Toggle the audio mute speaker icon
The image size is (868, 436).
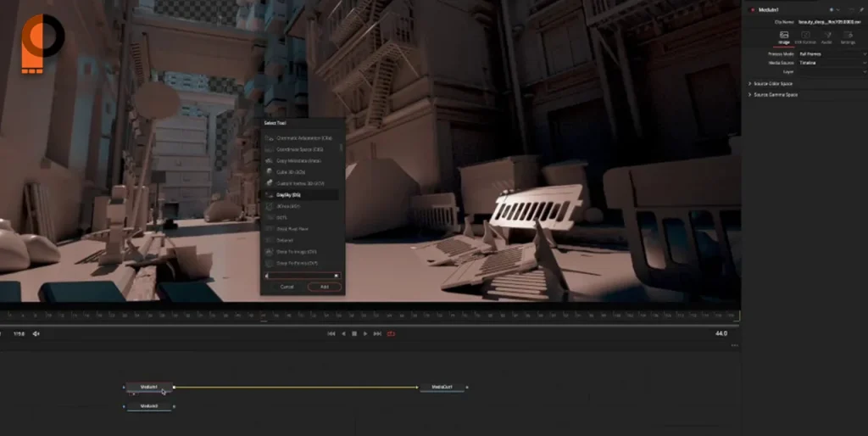(x=36, y=333)
